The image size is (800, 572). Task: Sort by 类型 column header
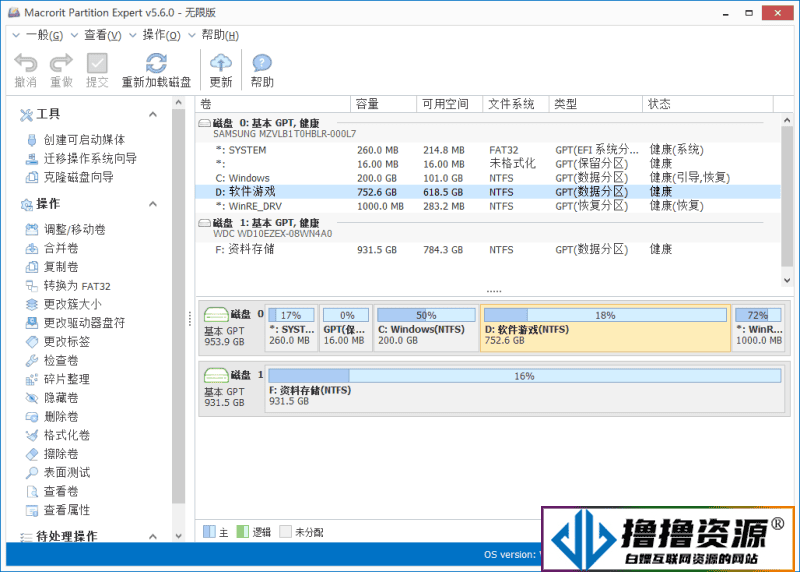[595, 104]
